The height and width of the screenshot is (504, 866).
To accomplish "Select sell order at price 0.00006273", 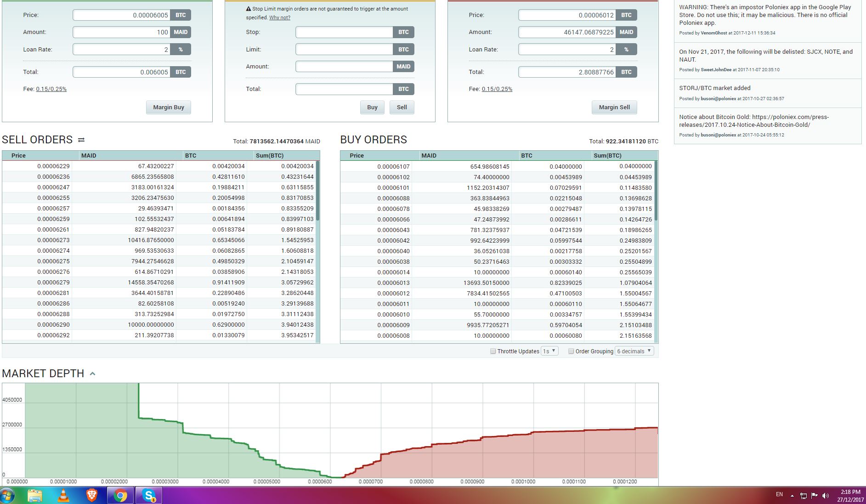I will click(x=159, y=240).
